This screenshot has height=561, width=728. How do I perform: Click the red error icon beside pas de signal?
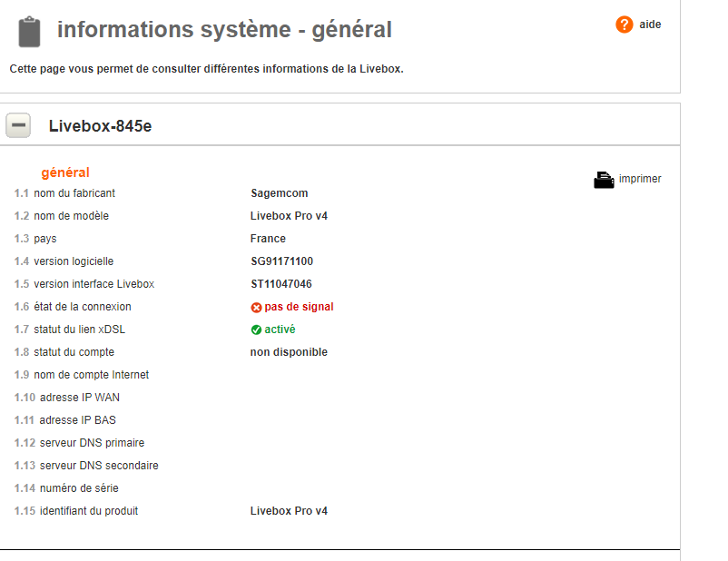255,307
